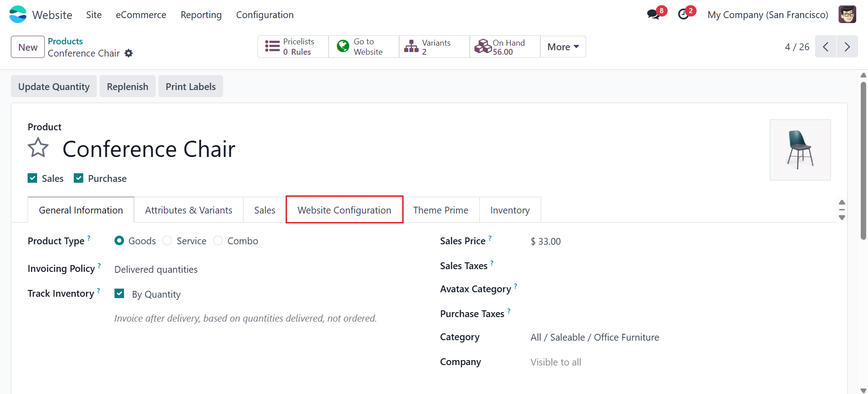Viewport: 868px width, 394px height.
Task: Click the Sales Taxes help question mark
Action: pos(492,263)
